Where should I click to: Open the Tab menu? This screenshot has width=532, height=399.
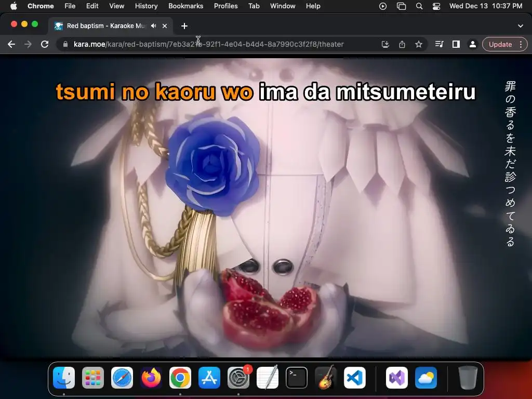click(x=254, y=6)
